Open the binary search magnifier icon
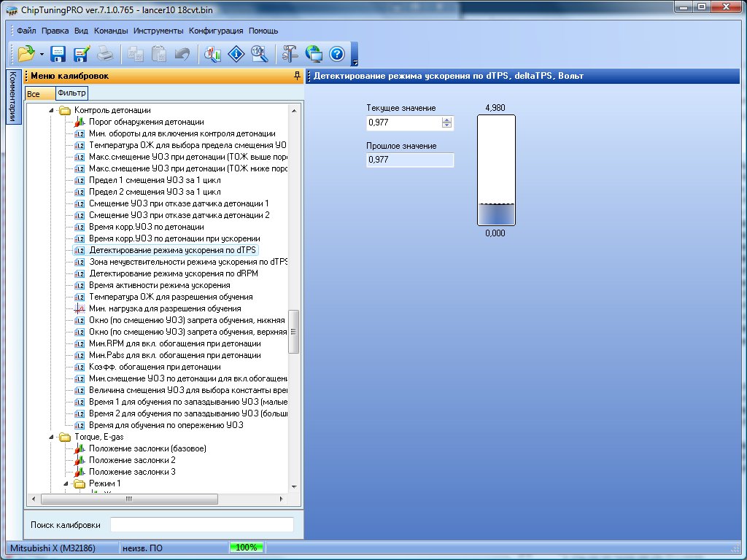 pyautogui.click(x=260, y=53)
